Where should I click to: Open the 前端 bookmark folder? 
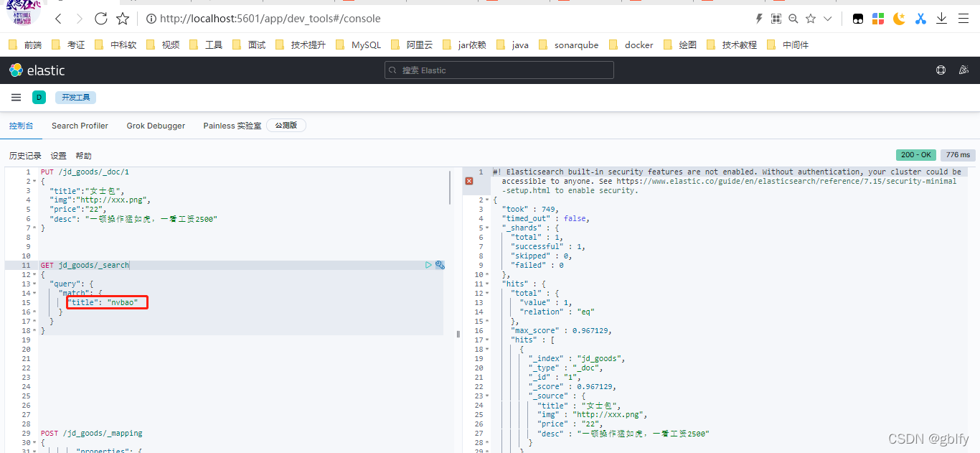(25, 45)
